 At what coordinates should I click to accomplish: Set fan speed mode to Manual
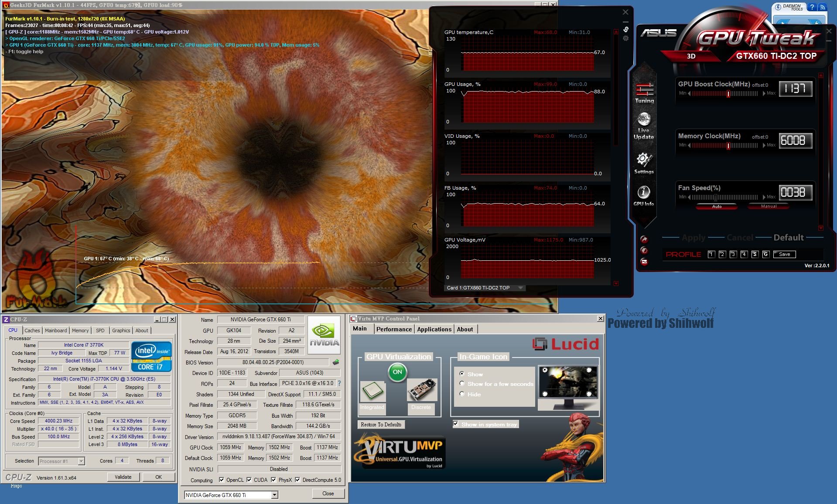coord(769,206)
